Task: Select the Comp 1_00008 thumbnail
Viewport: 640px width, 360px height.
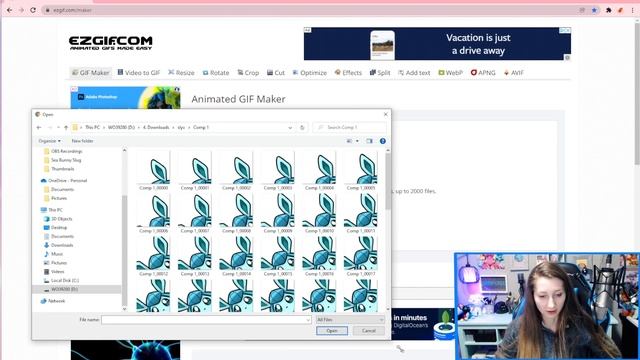Action: coord(236,213)
